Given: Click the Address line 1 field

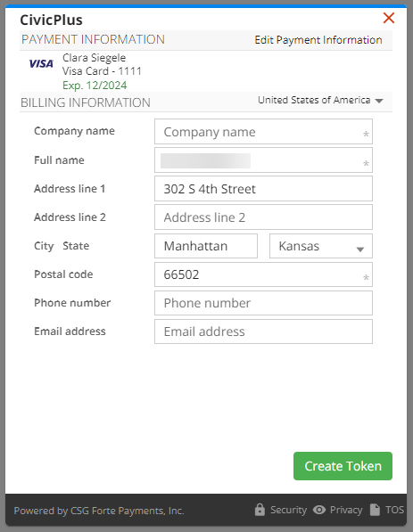Looking at the screenshot, I should pos(263,189).
